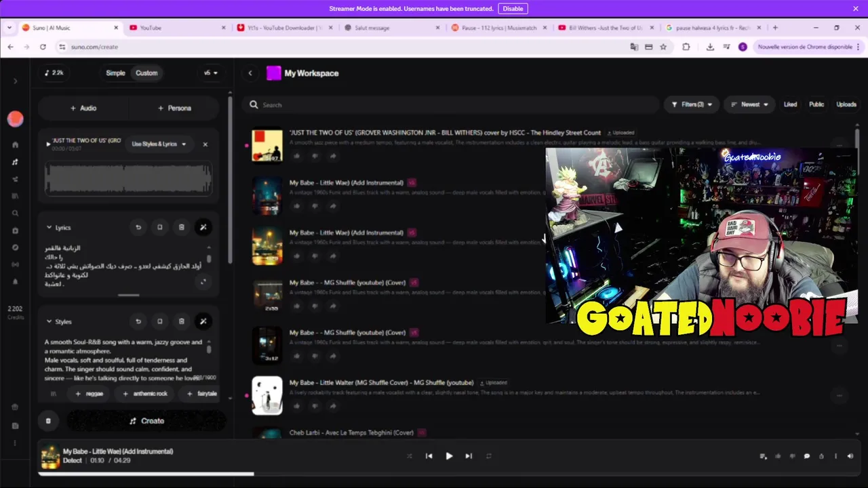The width and height of the screenshot is (868, 488).
Task: Open the Notifications bell sidebar icon
Action: coord(15,281)
